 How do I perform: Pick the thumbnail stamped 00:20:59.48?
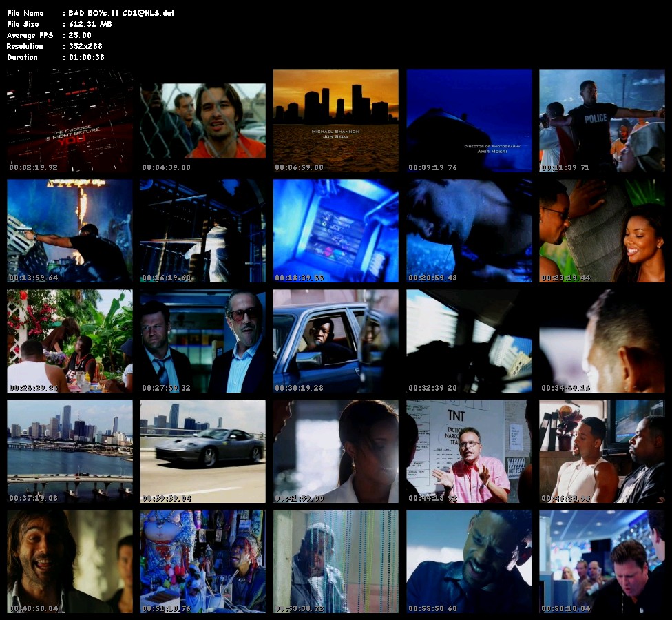point(470,231)
